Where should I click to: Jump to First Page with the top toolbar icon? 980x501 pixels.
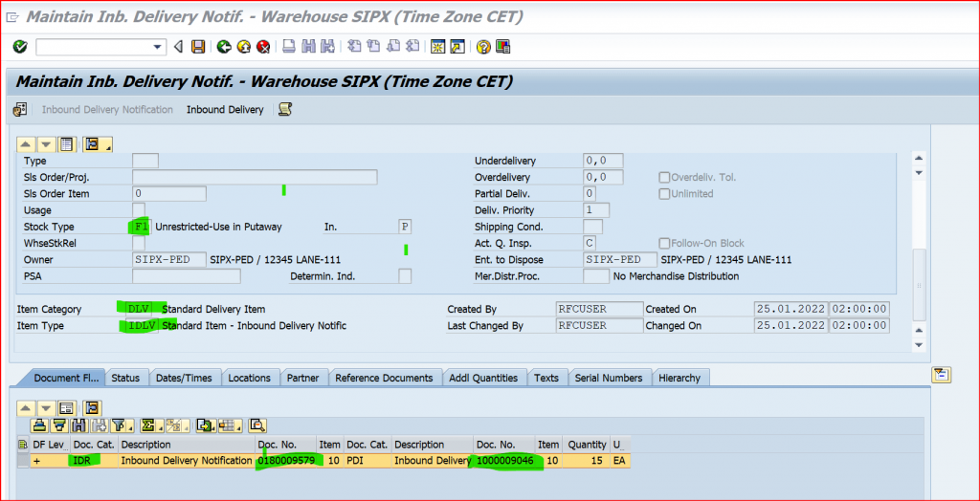point(354,47)
